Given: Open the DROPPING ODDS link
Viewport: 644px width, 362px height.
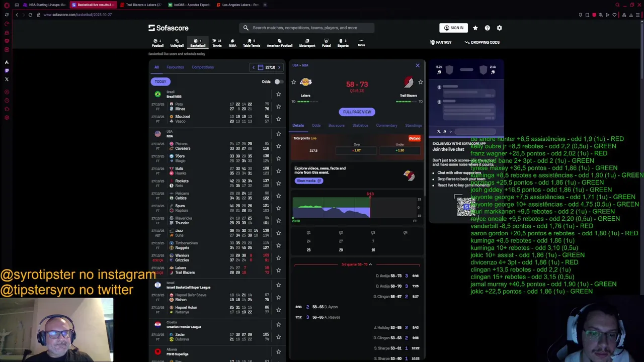Looking at the screenshot, I should click(482, 43).
